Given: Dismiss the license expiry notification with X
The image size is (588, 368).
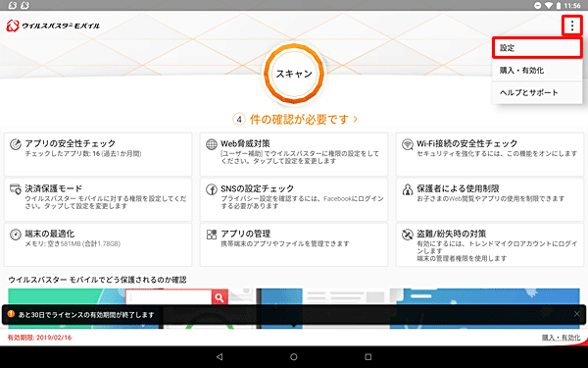Looking at the screenshot, I should click(x=577, y=314).
